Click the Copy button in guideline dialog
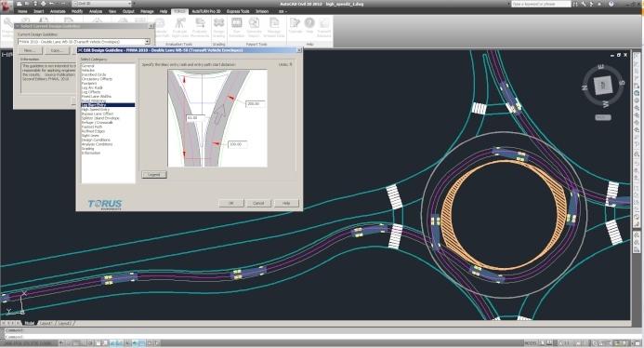This screenshot has height=348, width=644. [57, 50]
